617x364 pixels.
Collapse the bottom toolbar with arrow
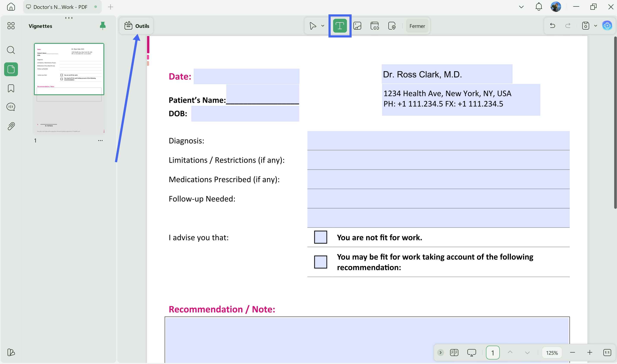[440, 353]
